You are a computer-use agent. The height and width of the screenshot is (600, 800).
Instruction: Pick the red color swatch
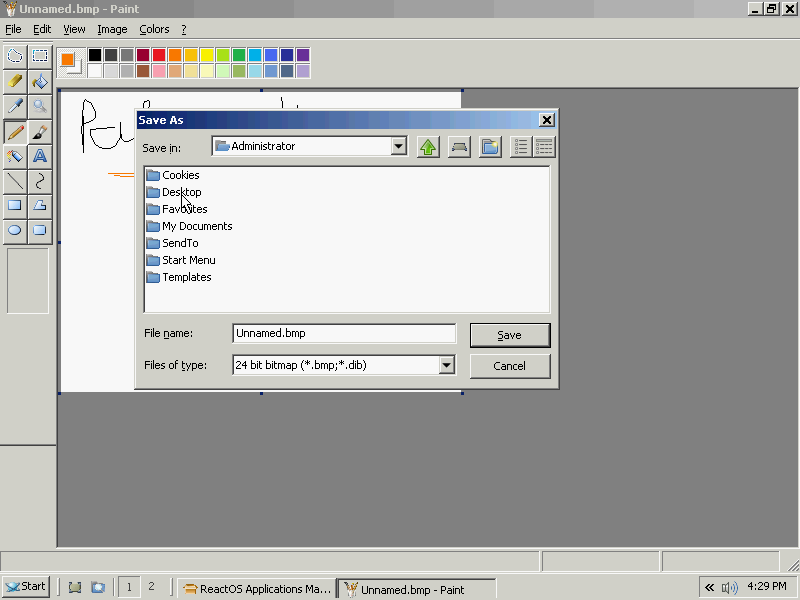coord(159,55)
